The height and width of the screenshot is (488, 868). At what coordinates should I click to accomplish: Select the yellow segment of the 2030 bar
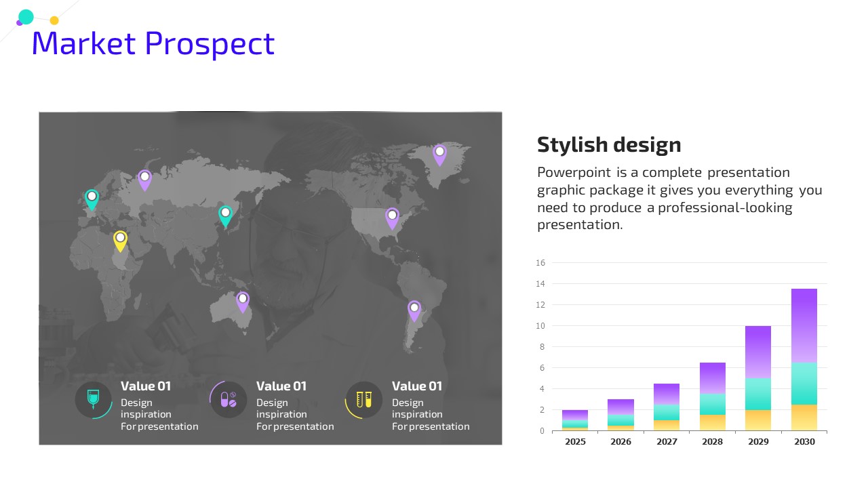tap(804, 418)
